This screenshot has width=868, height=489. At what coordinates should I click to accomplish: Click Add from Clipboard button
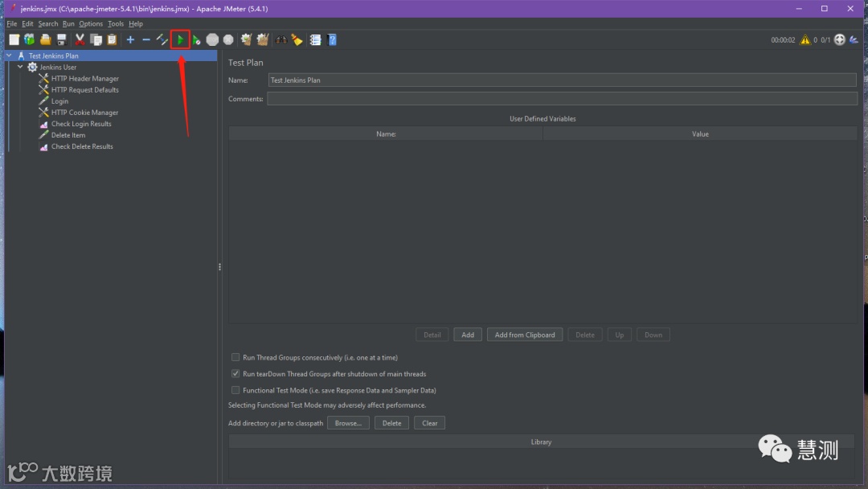525,335
